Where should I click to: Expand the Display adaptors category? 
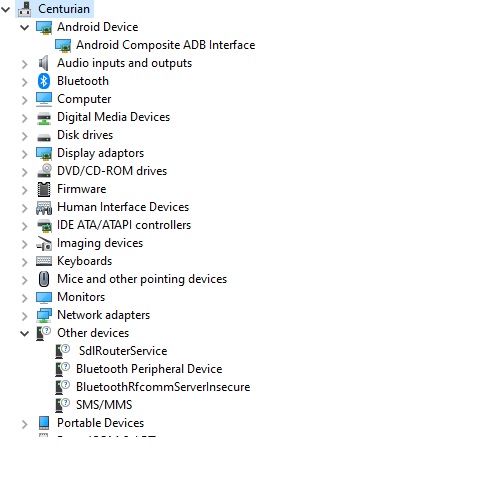point(24,154)
